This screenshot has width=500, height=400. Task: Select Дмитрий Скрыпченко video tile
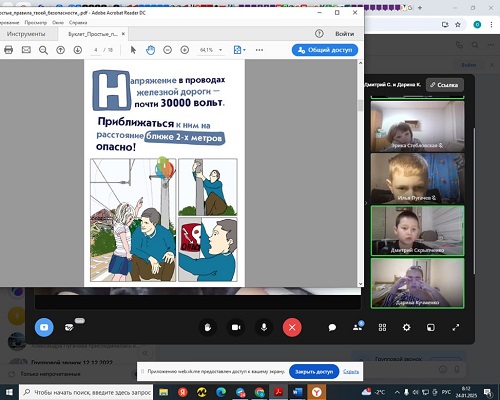point(417,231)
